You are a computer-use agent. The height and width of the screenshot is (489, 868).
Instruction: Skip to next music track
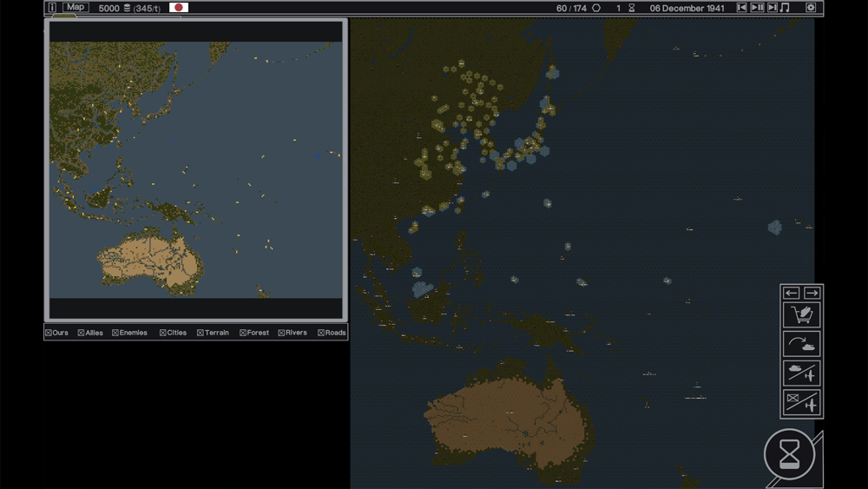click(773, 7)
